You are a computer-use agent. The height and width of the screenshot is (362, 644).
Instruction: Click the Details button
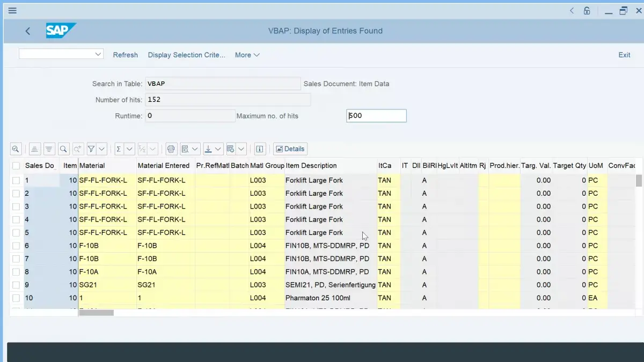[290, 149]
